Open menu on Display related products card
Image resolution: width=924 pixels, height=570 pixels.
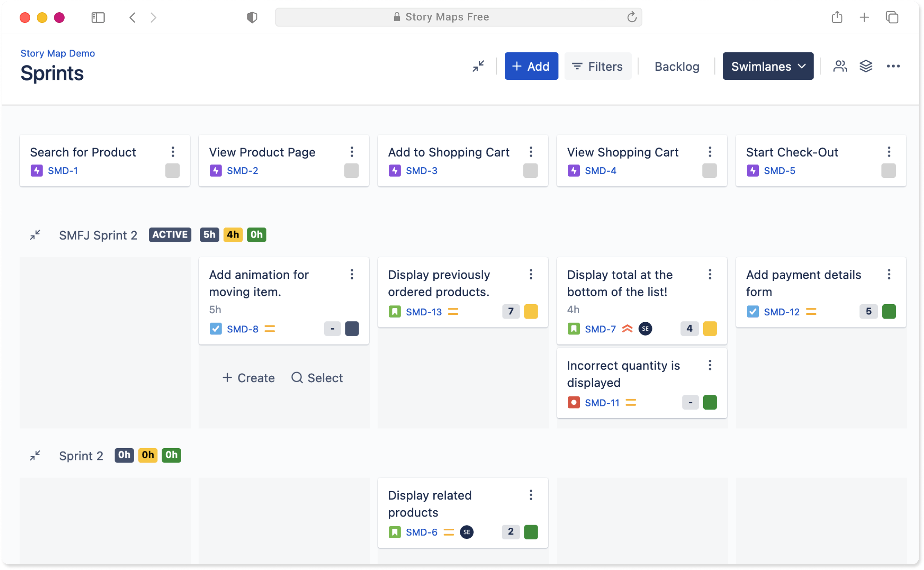pos(531,495)
